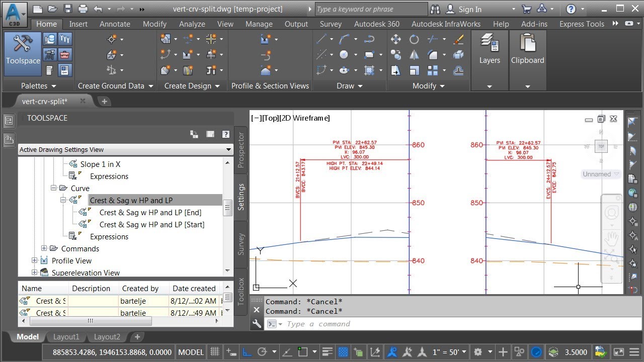Switch to the Layout1 tab
Screen dimensions: 644x362
(x=66, y=337)
